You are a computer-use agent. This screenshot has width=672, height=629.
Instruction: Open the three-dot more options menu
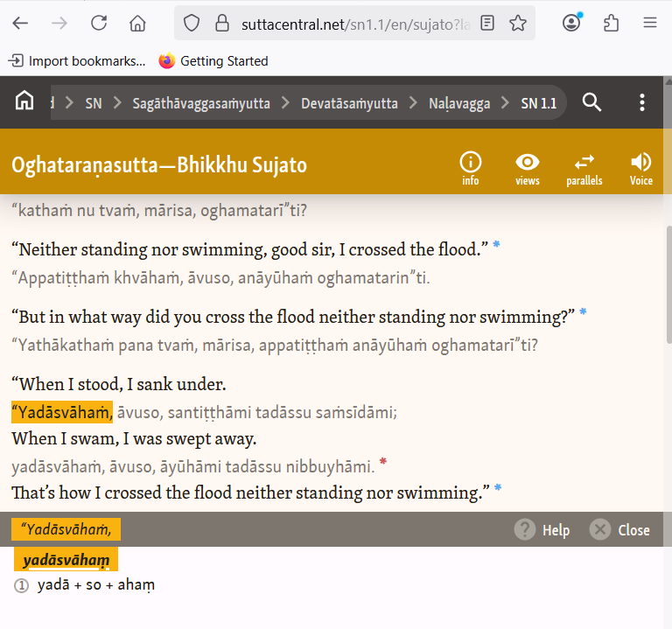(642, 102)
